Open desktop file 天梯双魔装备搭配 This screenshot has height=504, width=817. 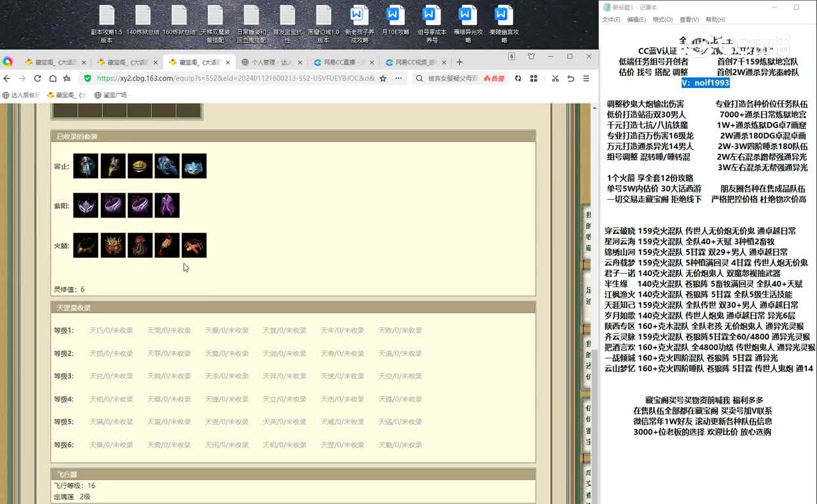(x=215, y=24)
